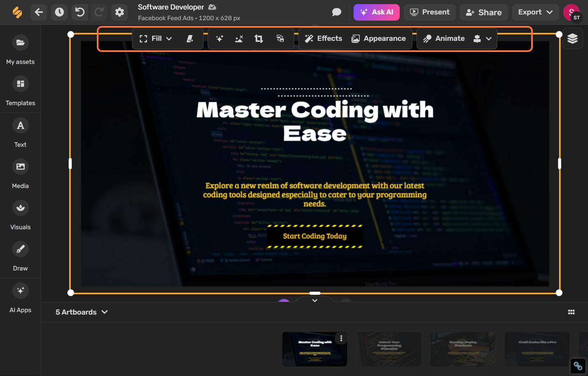
Task: Open the Media panel
Action: [20, 173]
